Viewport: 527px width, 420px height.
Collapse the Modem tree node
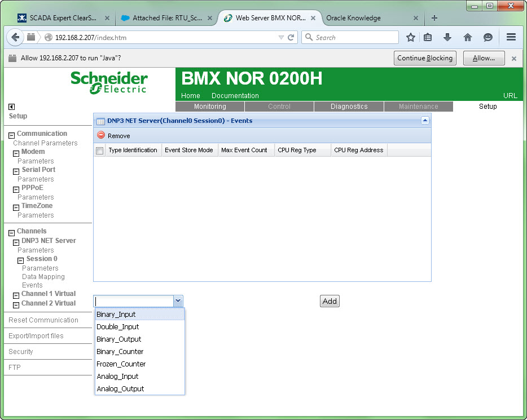(x=16, y=153)
